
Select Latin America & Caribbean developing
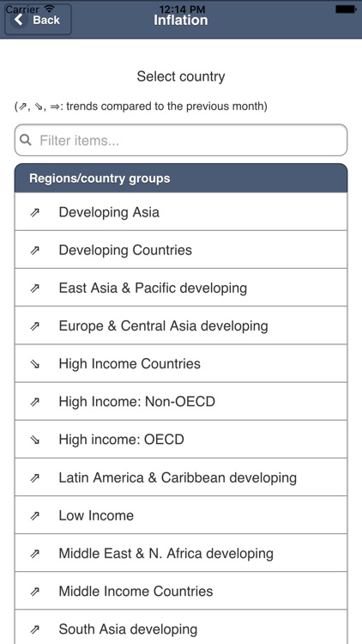pyautogui.click(x=181, y=477)
